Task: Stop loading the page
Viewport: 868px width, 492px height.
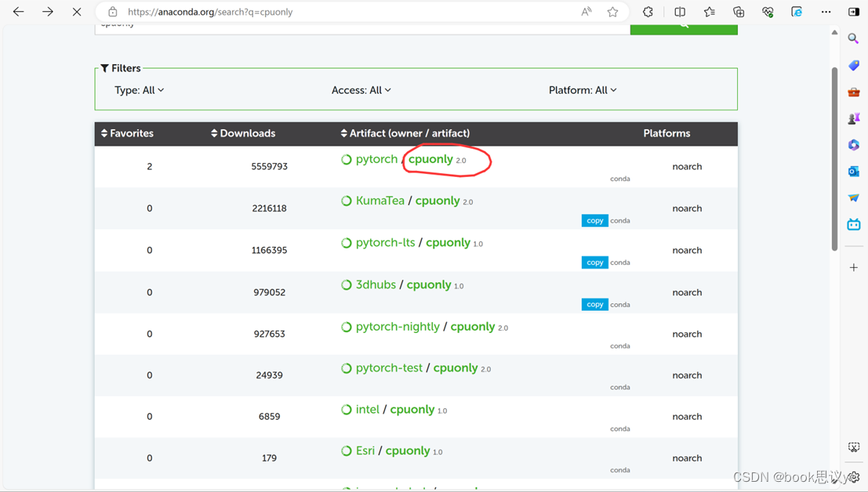Action: 77,12
